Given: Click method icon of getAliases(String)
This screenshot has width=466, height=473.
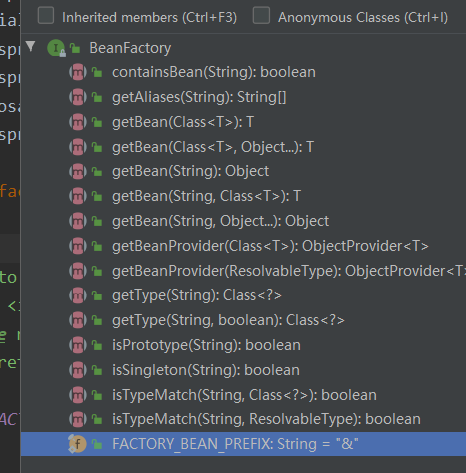Looking at the screenshot, I should (78, 97).
